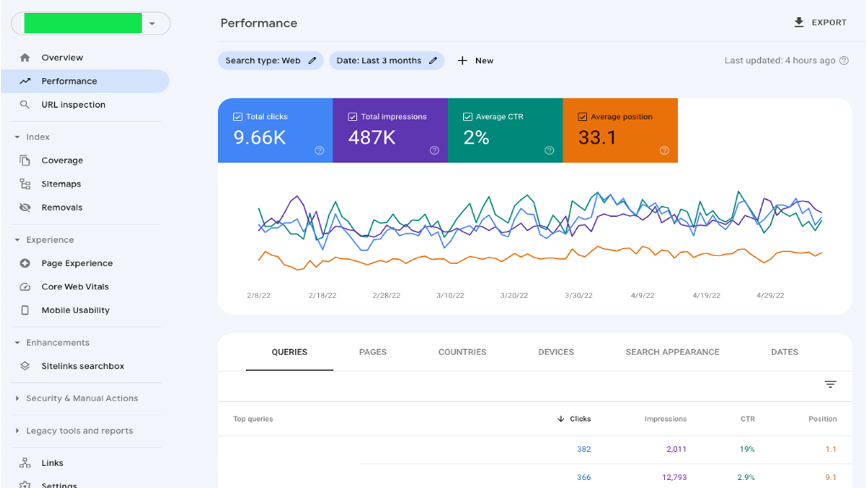
Task: Switch to the Countries tab
Action: click(462, 352)
